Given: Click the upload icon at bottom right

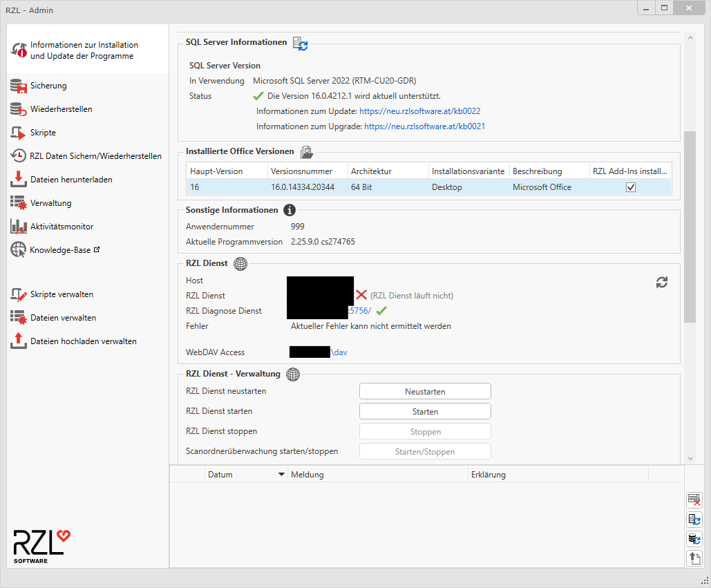Looking at the screenshot, I should pyautogui.click(x=694, y=558).
